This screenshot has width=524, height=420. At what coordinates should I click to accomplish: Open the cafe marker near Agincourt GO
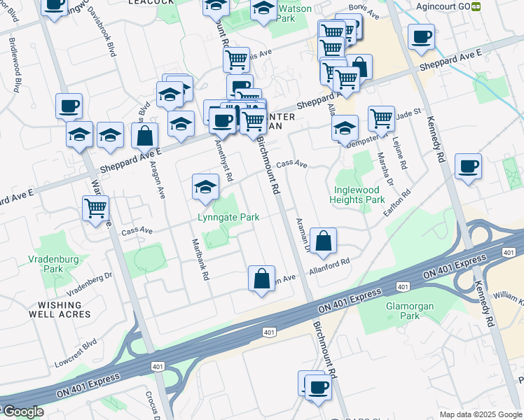pyautogui.click(x=421, y=39)
